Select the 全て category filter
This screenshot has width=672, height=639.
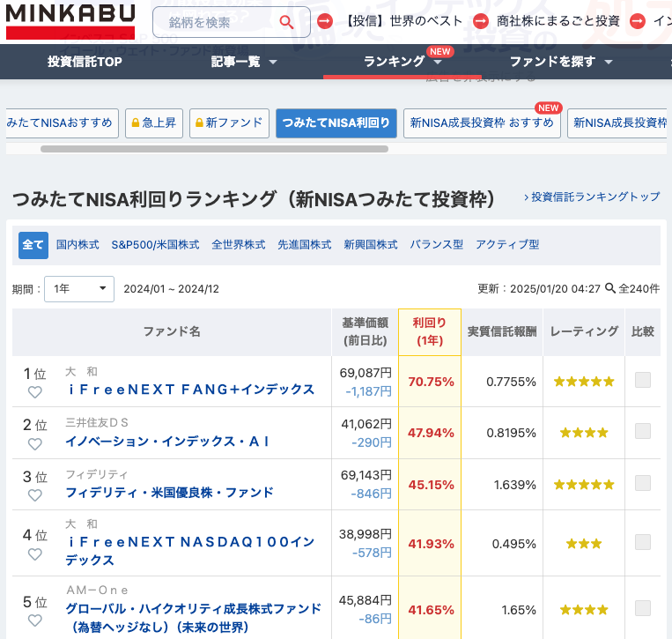(33, 245)
